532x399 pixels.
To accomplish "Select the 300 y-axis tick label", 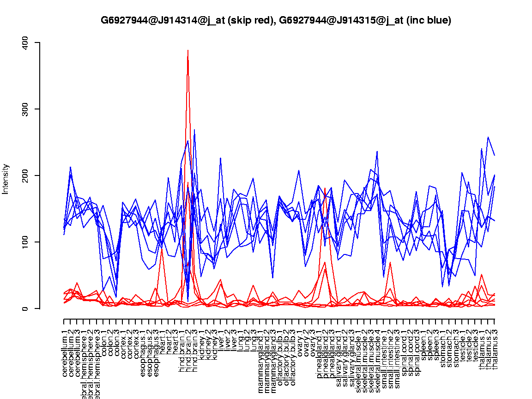I will 24,109.
